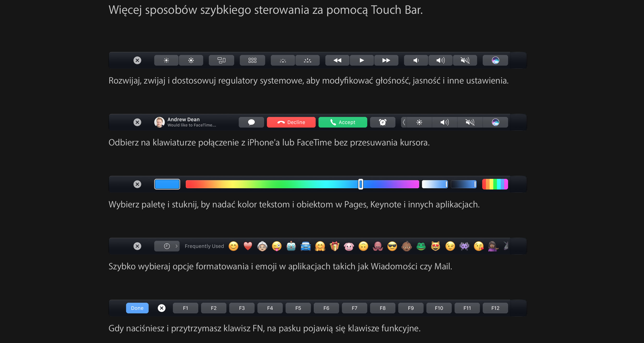Tap the F4 function key

[270, 308]
